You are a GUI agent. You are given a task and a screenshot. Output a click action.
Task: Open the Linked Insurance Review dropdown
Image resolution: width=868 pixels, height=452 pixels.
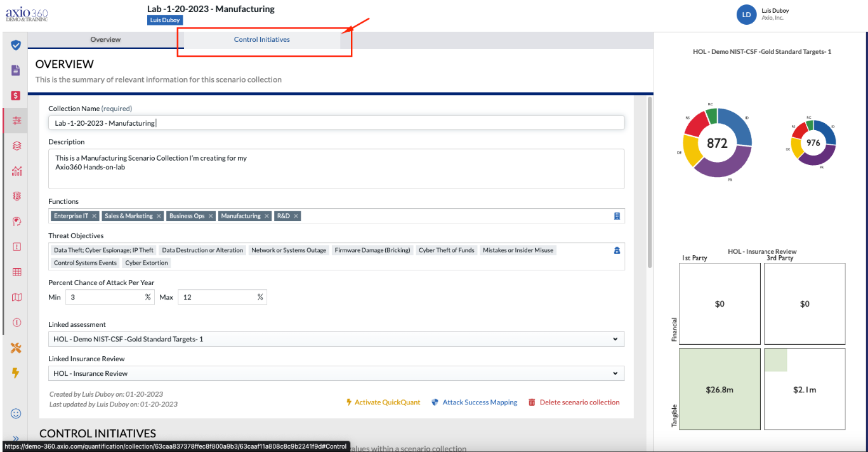point(336,373)
